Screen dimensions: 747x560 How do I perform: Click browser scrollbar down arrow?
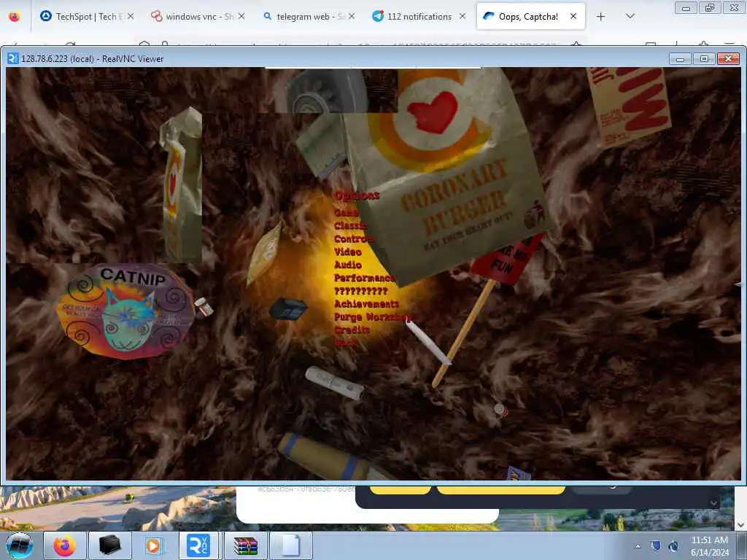(x=740, y=525)
